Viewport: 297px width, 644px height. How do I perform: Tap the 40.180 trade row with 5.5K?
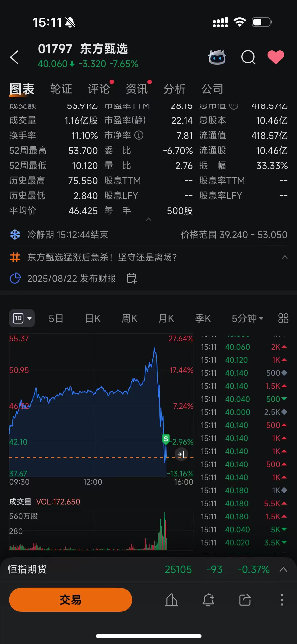point(244,503)
